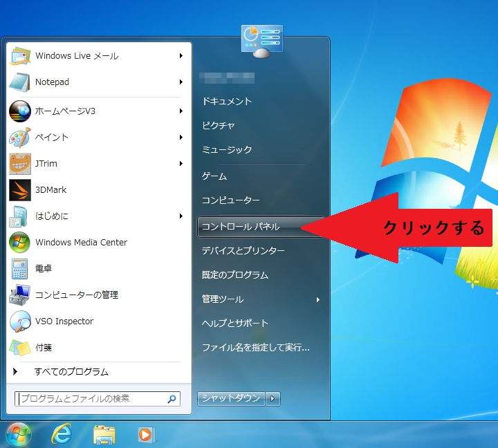Open Internet Explorer from the taskbar
The height and width of the screenshot is (448, 498).
tap(62, 434)
